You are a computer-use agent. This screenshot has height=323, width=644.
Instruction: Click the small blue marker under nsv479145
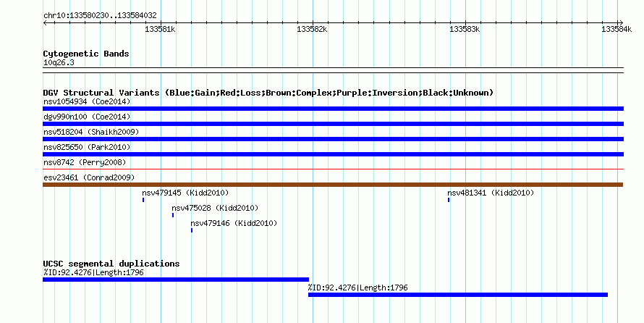coord(143,200)
